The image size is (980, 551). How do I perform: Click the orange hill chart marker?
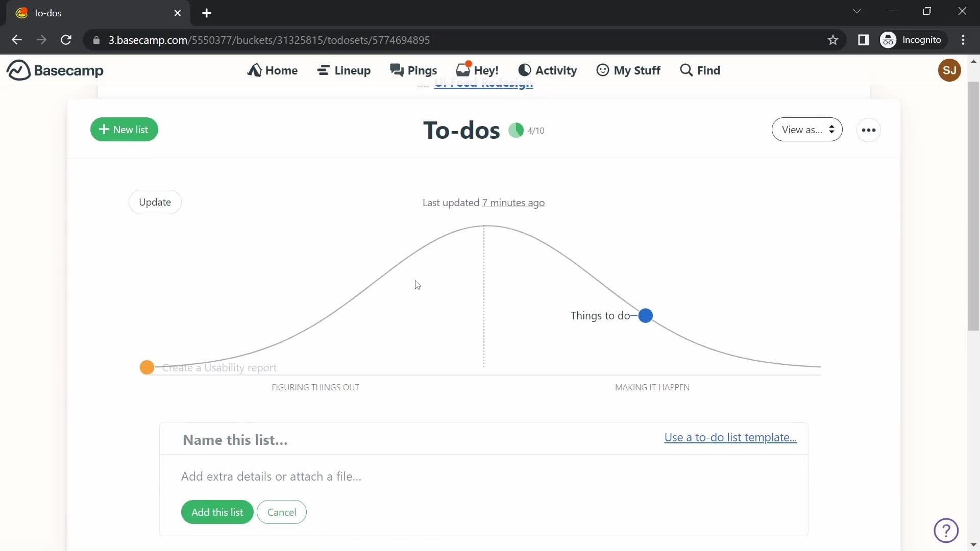pos(146,367)
